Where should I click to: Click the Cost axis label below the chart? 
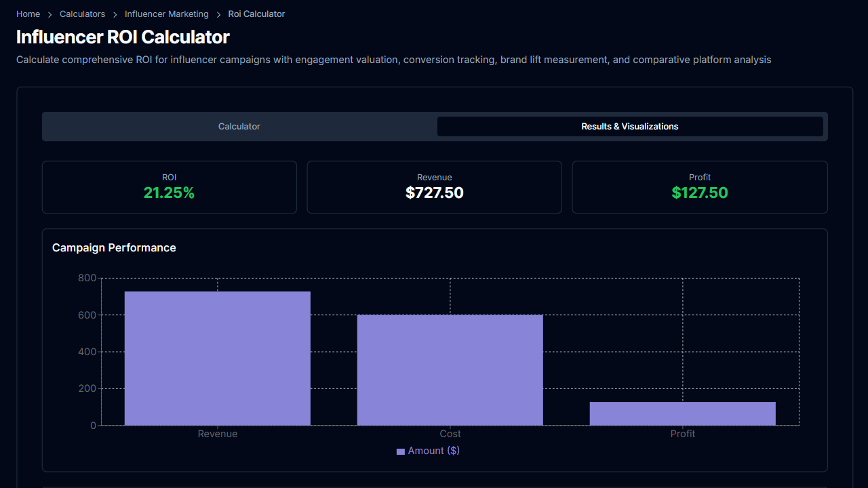pyautogui.click(x=450, y=434)
